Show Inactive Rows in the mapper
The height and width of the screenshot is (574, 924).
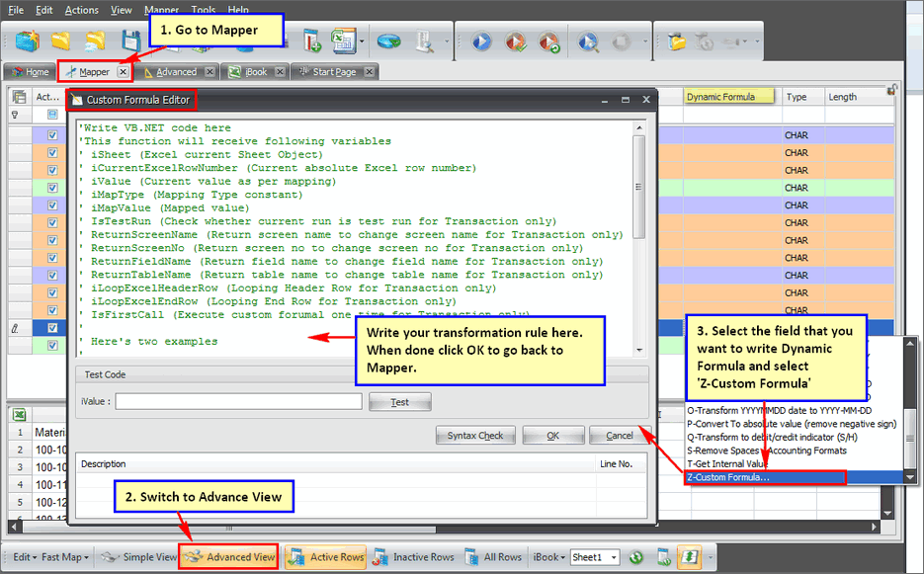click(x=416, y=557)
